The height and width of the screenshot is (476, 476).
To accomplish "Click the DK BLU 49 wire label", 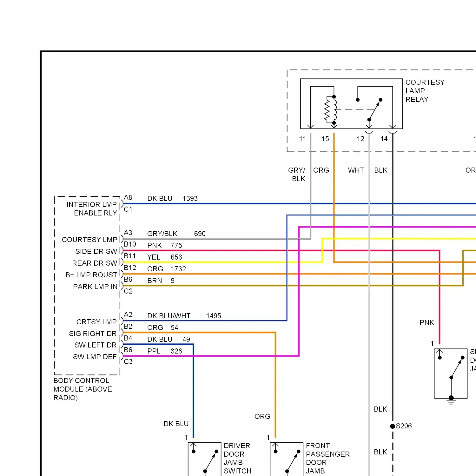I will (x=169, y=340).
